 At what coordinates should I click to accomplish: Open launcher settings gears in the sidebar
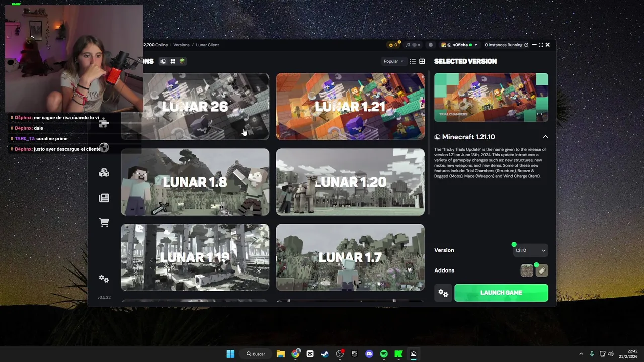click(104, 279)
